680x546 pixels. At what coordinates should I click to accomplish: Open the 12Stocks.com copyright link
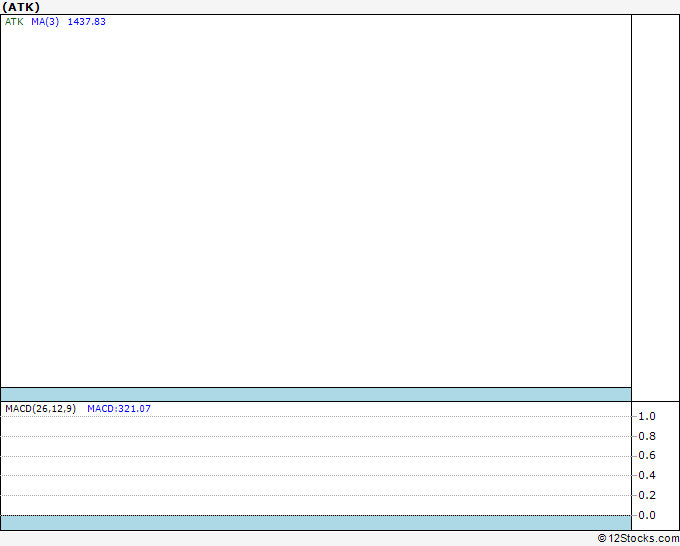click(638, 538)
